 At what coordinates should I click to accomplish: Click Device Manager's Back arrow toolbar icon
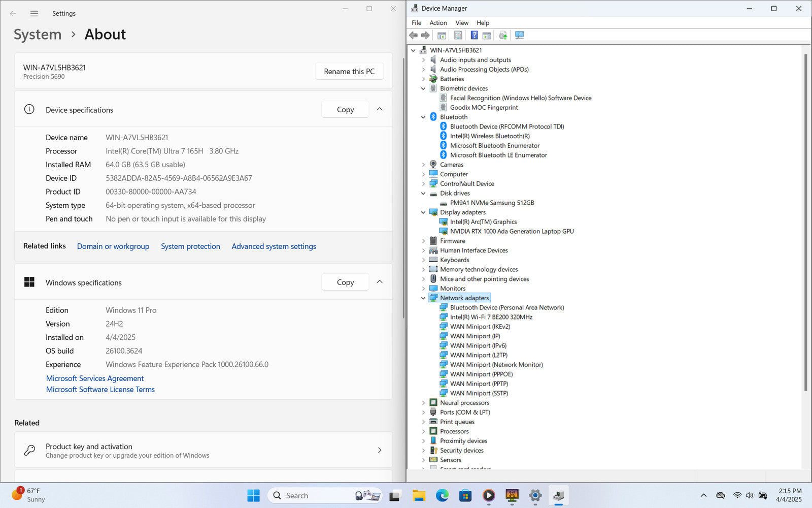coord(413,35)
